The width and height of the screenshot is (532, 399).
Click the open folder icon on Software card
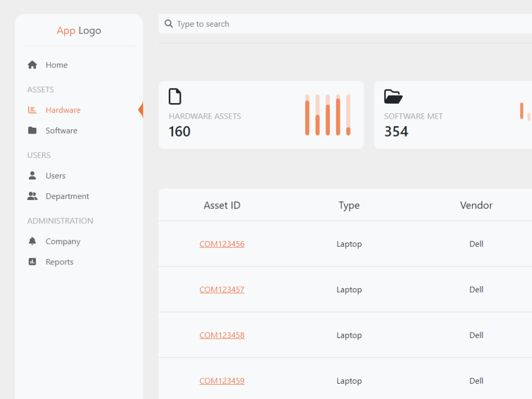(393, 96)
